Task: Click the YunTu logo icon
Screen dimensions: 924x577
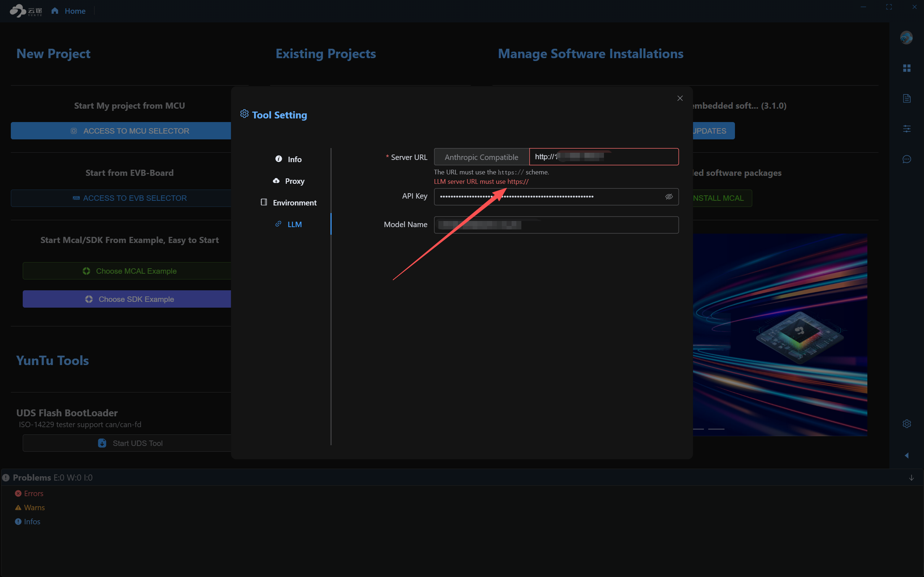Action: tap(26, 11)
